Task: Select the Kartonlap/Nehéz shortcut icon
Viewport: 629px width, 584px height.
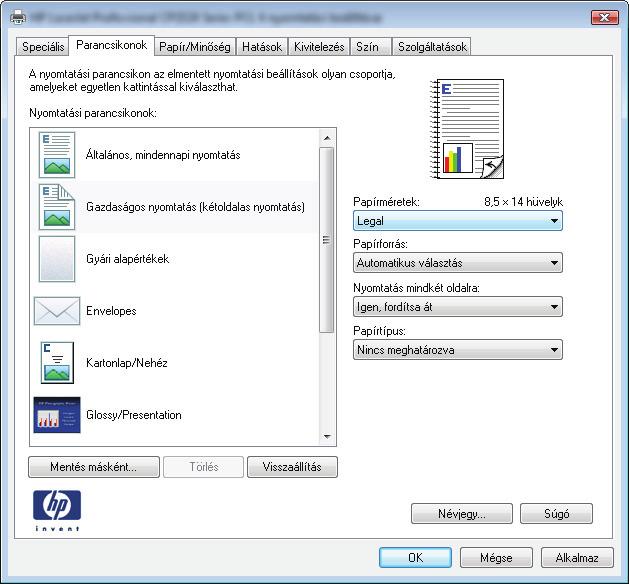Action: point(57,363)
